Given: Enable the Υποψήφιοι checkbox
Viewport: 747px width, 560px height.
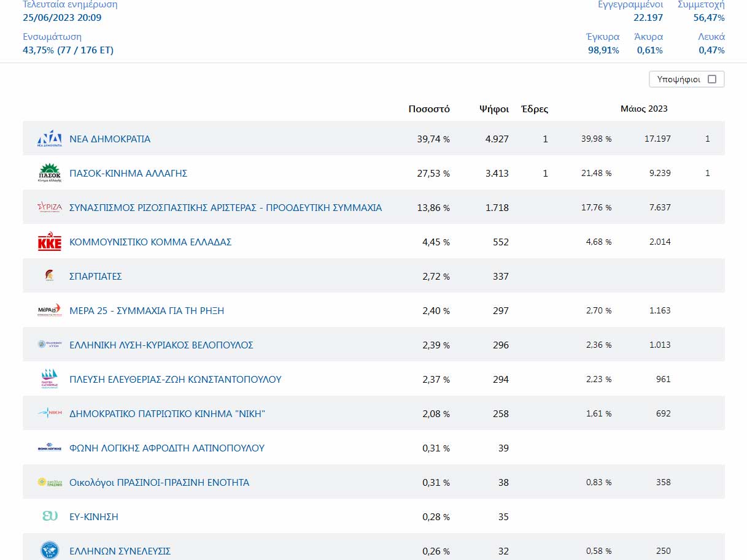Looking at the screenshot, I should 712,79.
